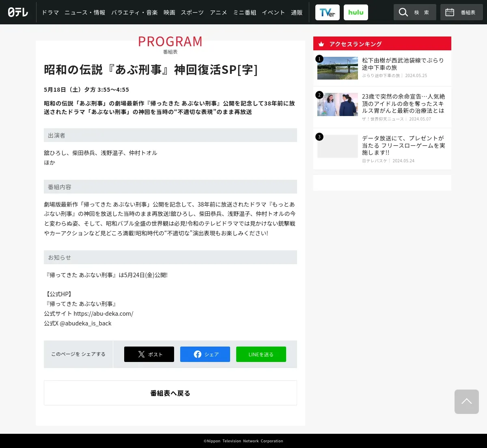
Task: Open ranking article 23歳で突然の余命宣告
Action: pos(403,103)
